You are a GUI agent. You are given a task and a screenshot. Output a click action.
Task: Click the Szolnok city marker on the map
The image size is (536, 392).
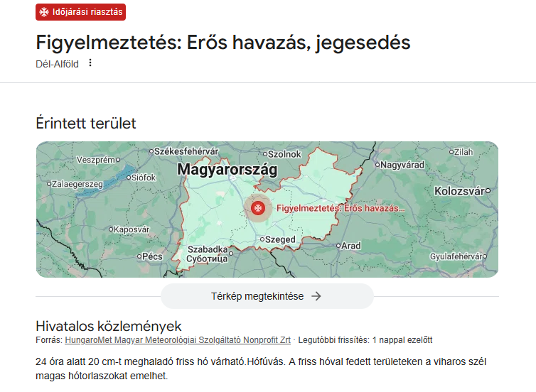265,153
